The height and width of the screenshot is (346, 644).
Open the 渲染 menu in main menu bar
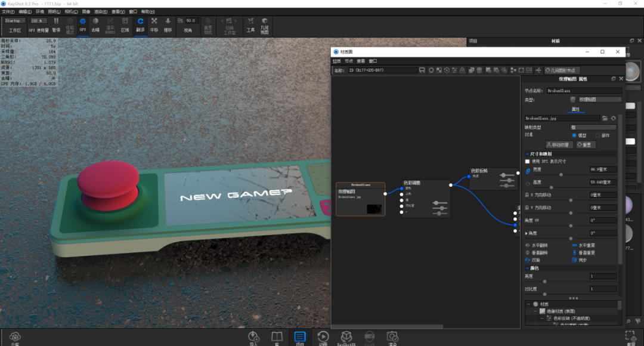pos(101,12)
